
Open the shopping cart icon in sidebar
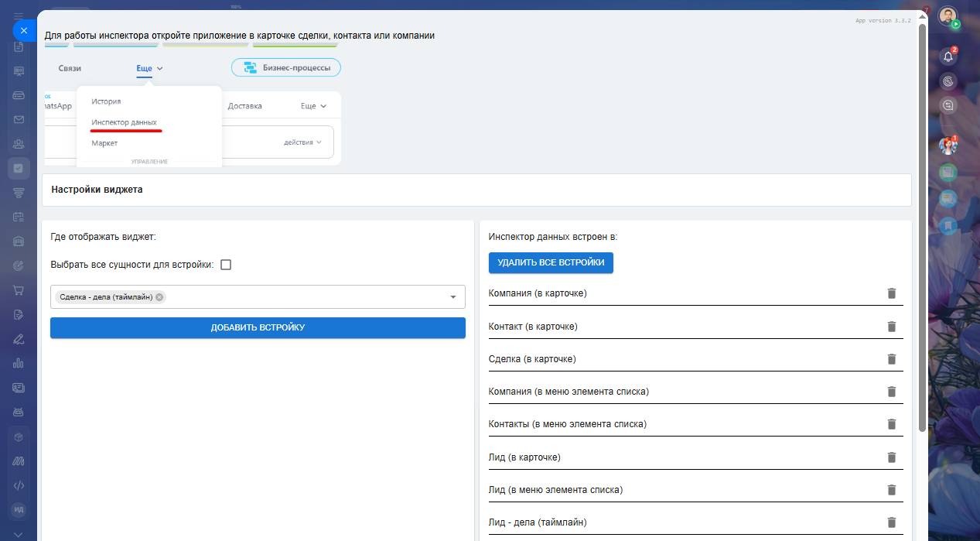point(19,290)
